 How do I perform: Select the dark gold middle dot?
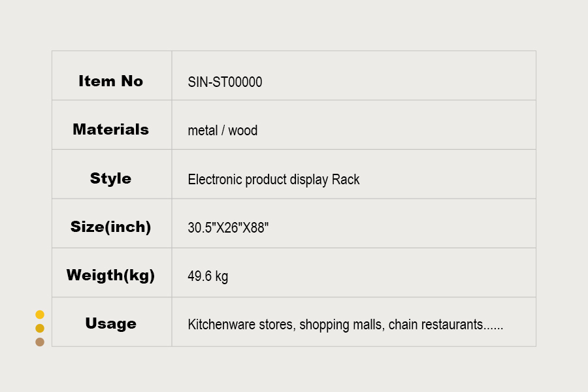pos(40,329)
